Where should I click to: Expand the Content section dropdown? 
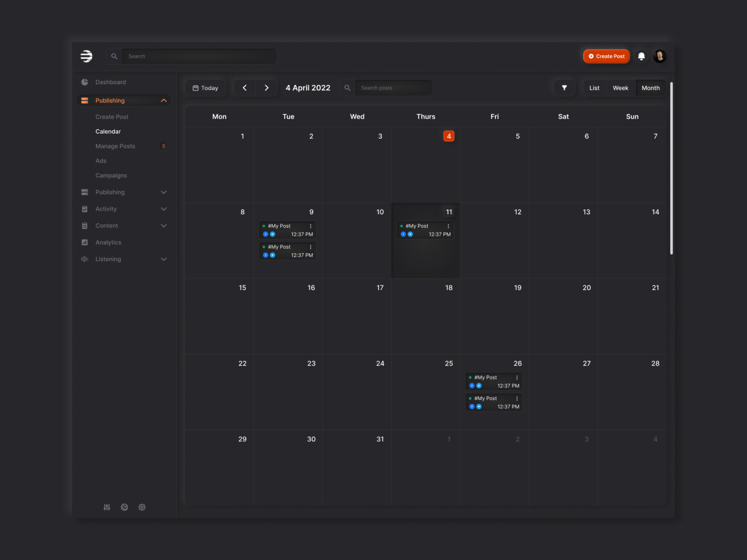(163, 225)
